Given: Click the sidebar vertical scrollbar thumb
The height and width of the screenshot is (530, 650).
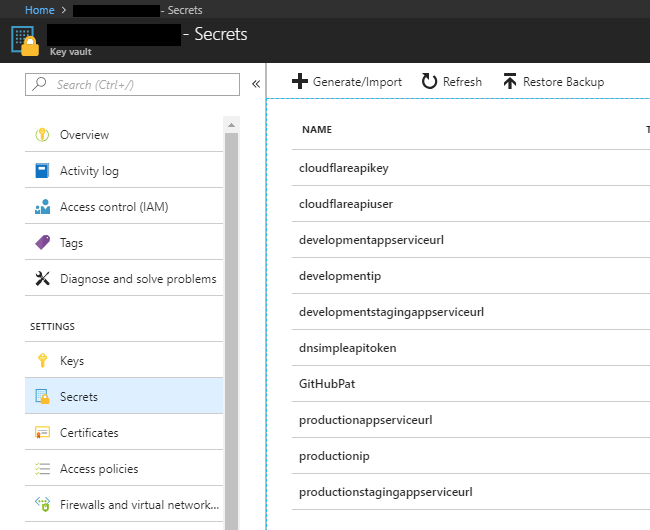Looking at the screenshot, I should tap(231, 330).
